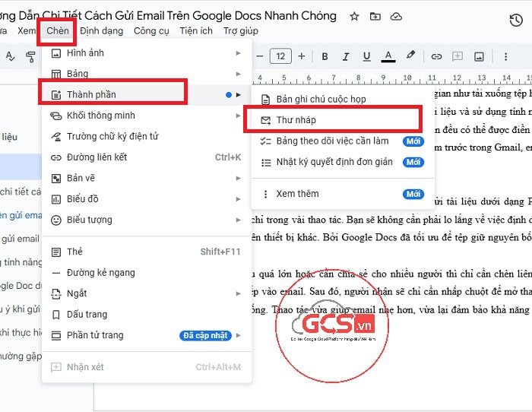Viewport: 532px width, 412px height.
Task: Open text color picker
Action: coord(388,56)
